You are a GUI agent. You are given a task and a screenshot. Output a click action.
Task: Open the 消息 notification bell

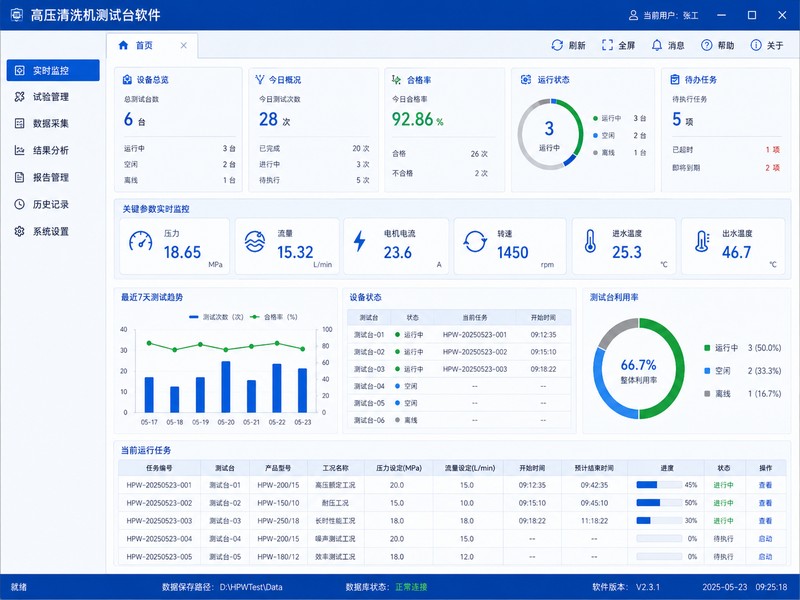[x=657, y=45]
